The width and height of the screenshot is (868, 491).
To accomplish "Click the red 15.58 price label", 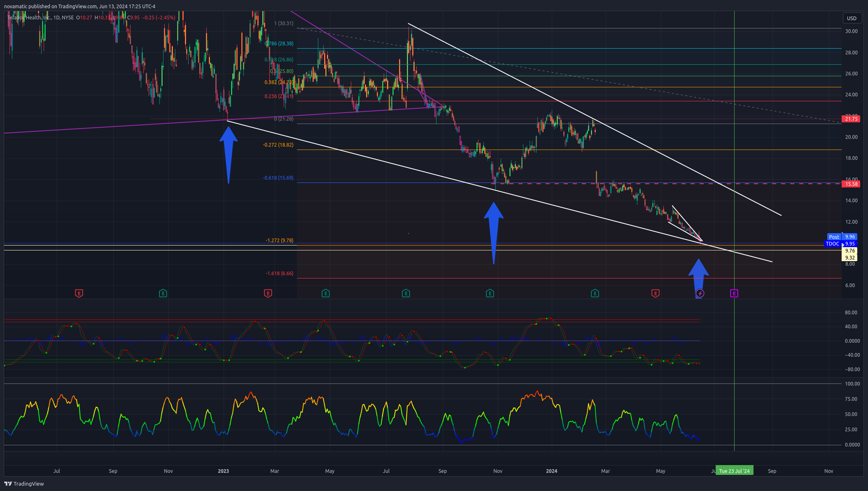I will [x=851, y=184].
